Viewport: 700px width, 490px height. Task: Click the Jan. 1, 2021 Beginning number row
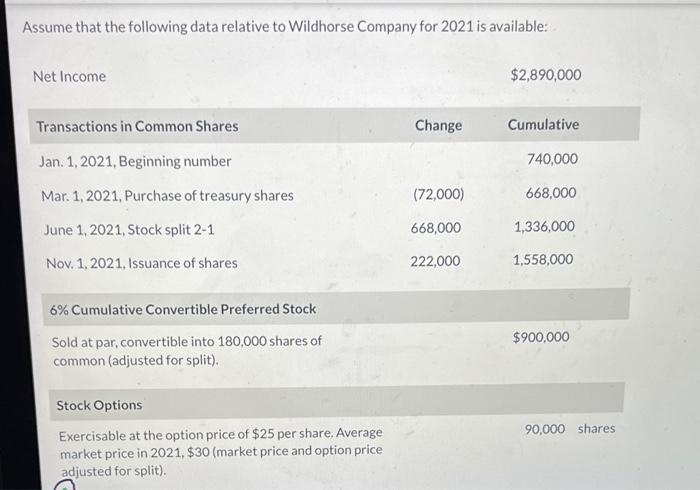pos(308,160)
